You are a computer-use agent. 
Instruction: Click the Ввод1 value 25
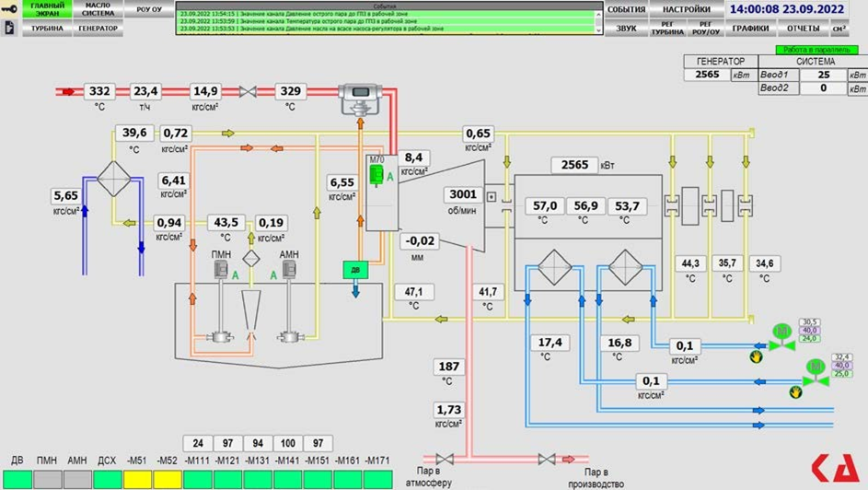point(824,75)
